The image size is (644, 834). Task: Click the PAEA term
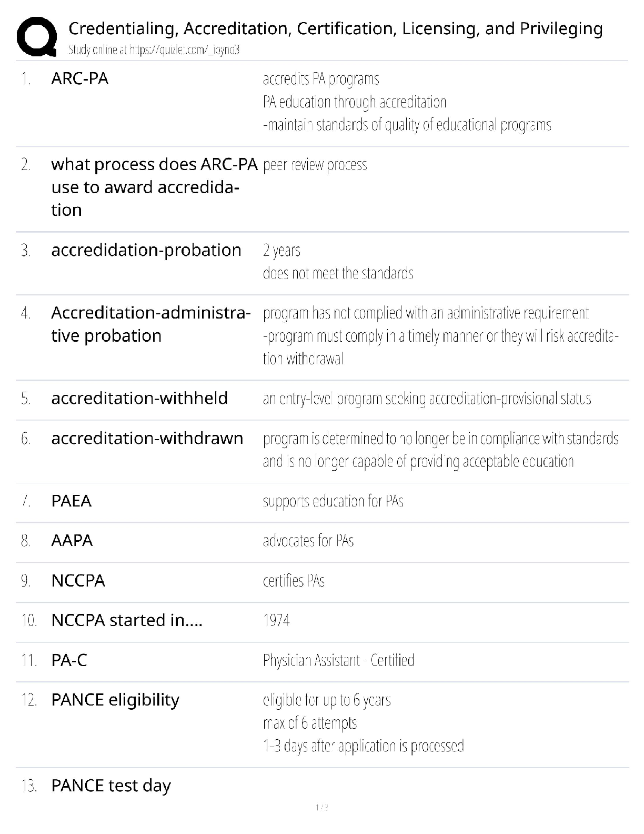(x=72, y=501)
